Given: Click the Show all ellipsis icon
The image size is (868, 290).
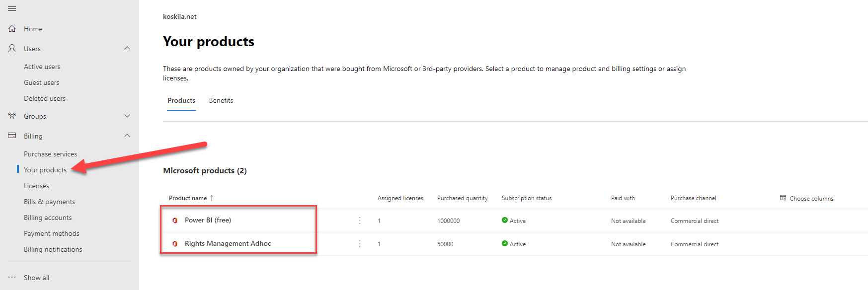Looking at the screenshot, I should click(x=12, y=278).
